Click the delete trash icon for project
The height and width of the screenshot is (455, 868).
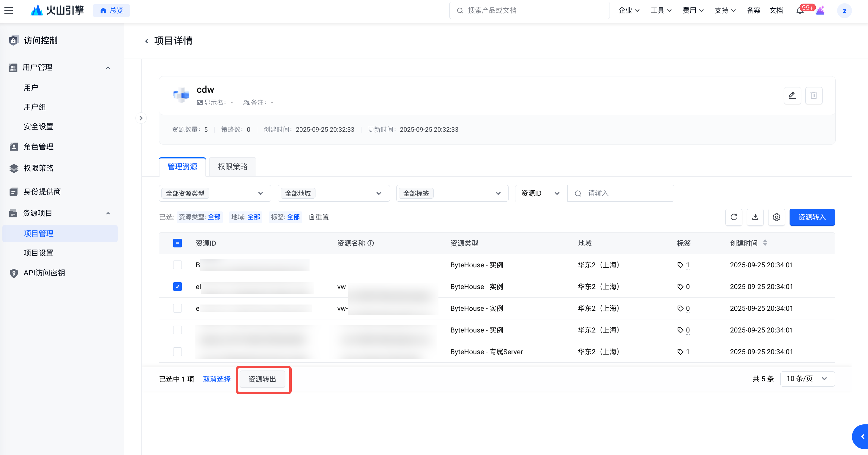[x=813, y=95]
